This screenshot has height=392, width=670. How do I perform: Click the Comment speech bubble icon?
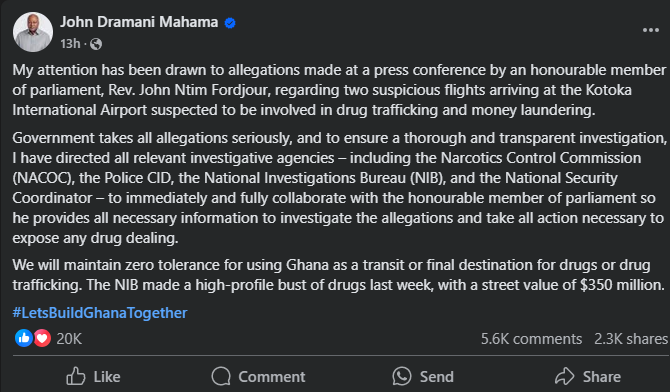tap(221, 376)
